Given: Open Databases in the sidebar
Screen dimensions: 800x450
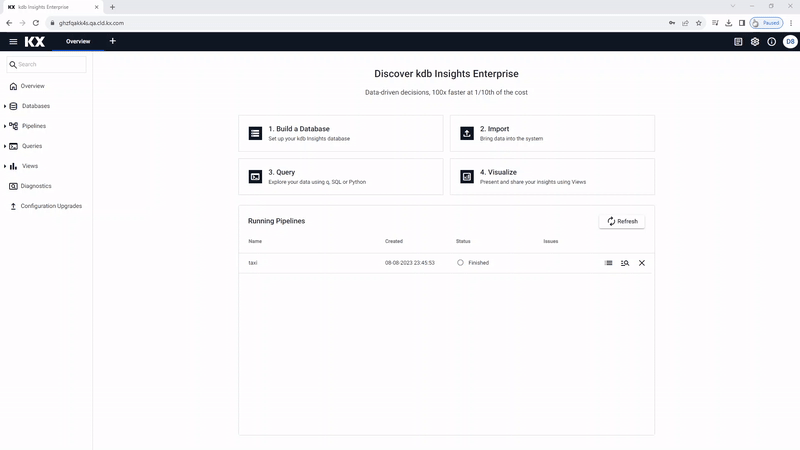Looking at the screenshot, I should 36,106.
